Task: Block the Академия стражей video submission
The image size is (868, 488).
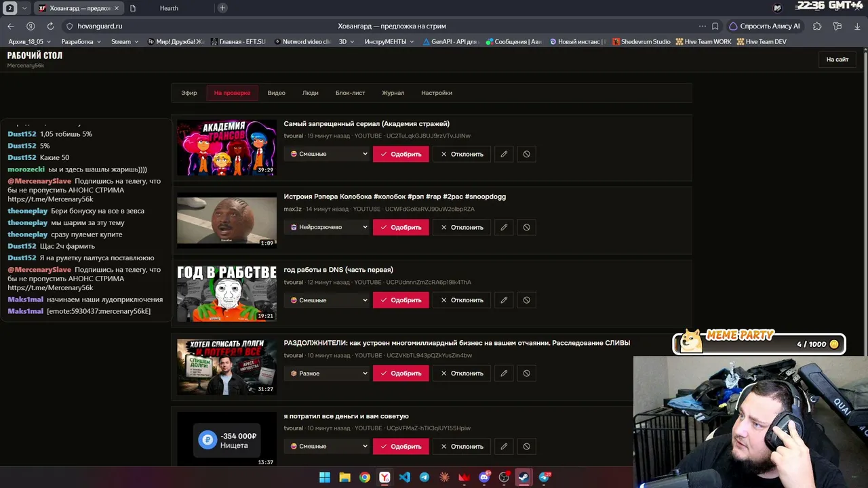Action: click(x=526, y=154)
